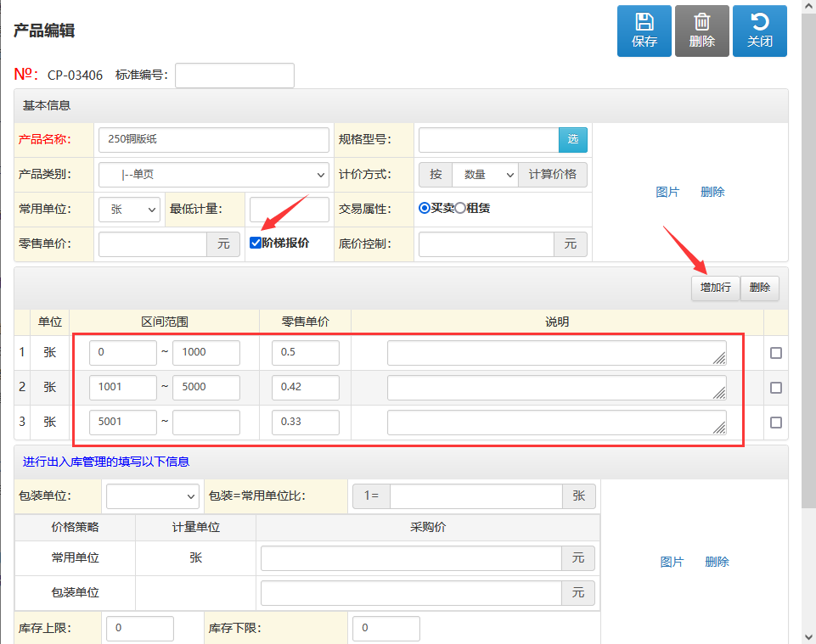Click the price field with 0.33
Image resolution: width=816 pixels, height=644 pixels.
(306, 423)
